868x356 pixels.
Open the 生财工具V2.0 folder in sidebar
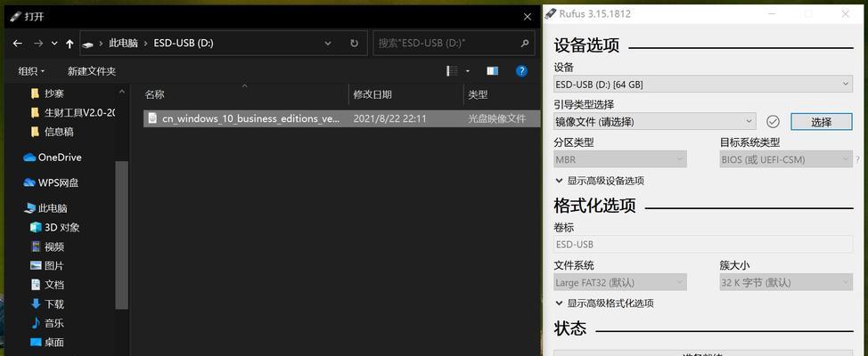click(x=72, y=113)
